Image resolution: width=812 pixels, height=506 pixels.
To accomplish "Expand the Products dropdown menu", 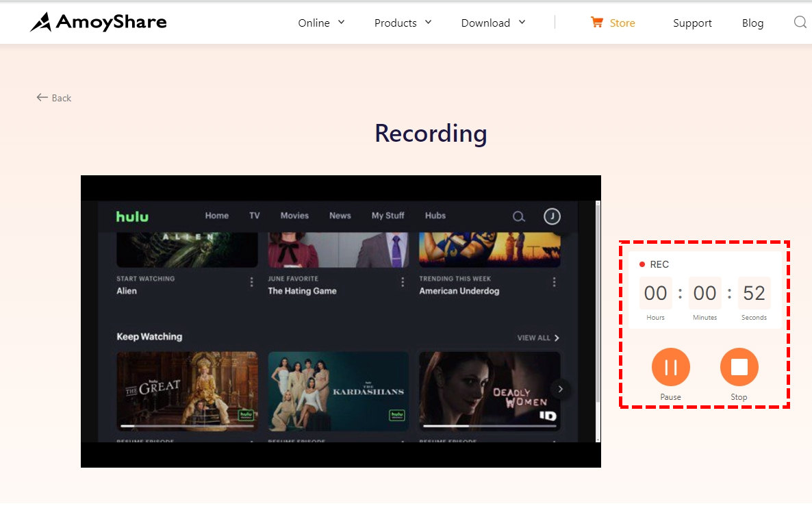I will 403,23.
